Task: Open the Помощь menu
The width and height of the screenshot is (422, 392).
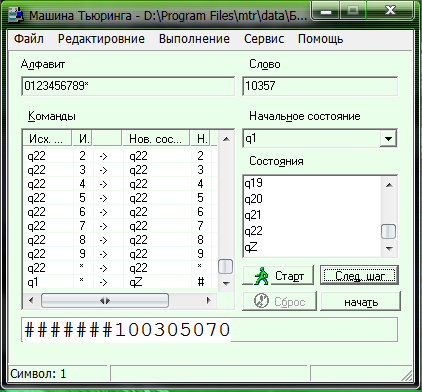Action: coord(320,39)
